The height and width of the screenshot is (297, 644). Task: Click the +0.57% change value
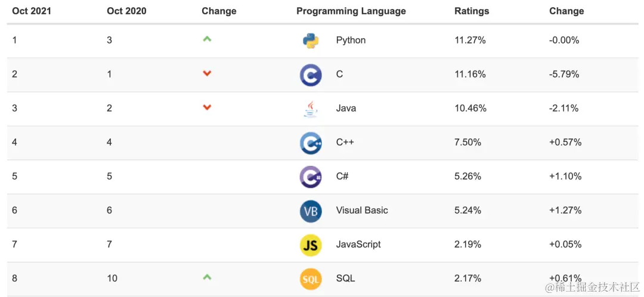(x=565, y=143)
